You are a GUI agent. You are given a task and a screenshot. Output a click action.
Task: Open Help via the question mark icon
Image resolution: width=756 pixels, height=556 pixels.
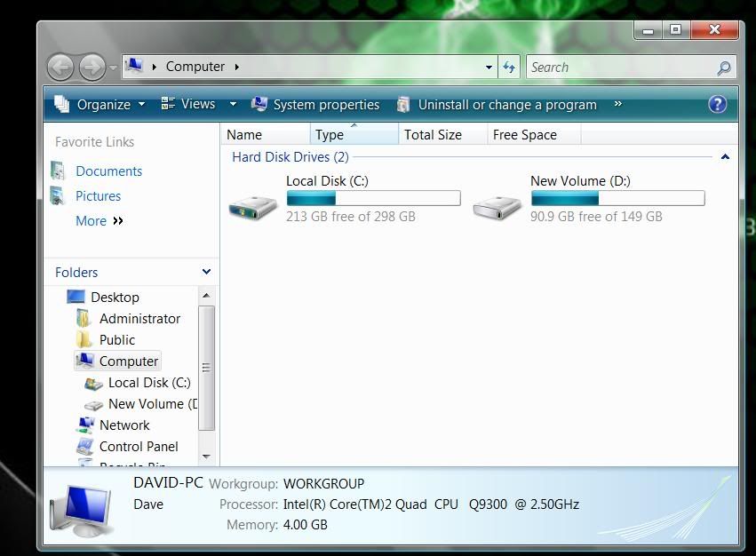coord(718,104)
